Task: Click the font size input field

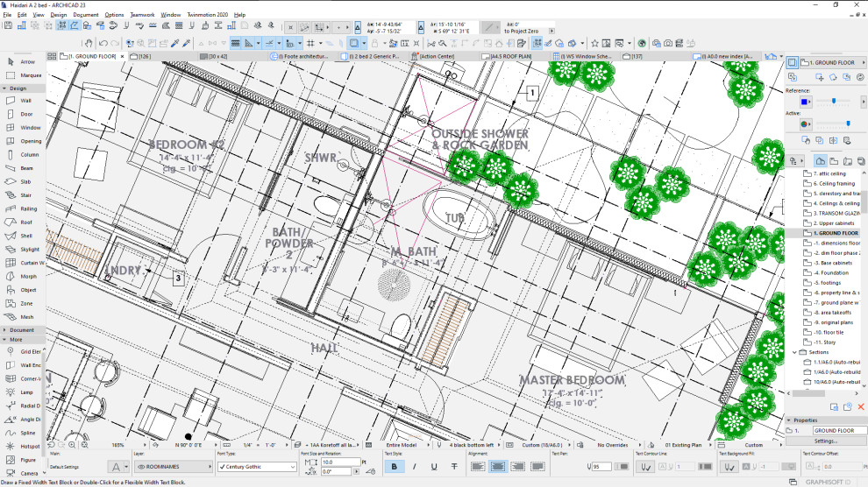Action: 341,462
